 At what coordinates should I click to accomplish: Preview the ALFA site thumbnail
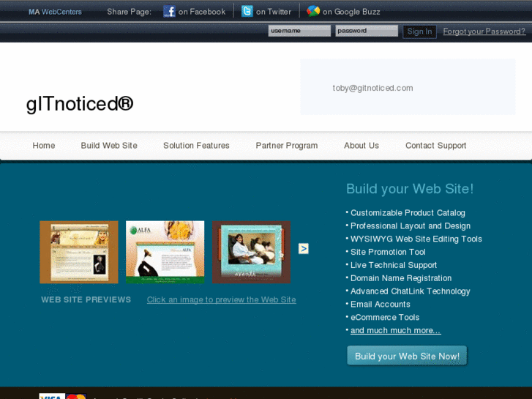[165, 252]
